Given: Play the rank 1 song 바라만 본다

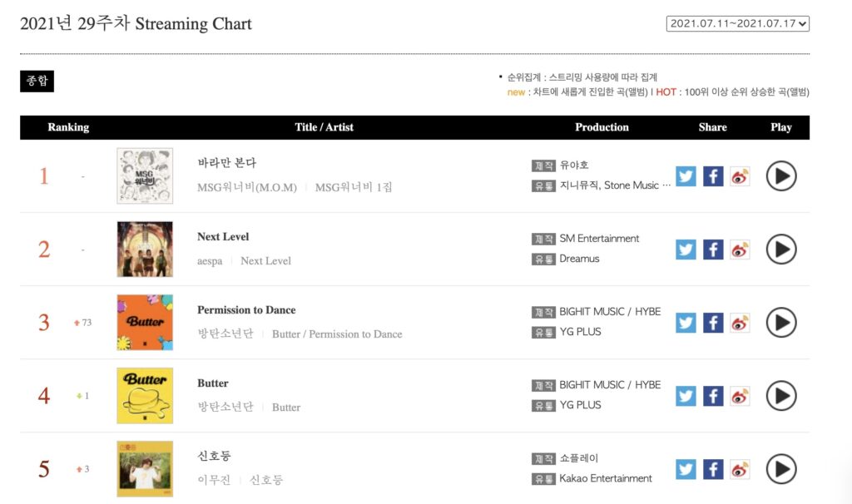Looking at the screenshot, I should coord(781,176).
